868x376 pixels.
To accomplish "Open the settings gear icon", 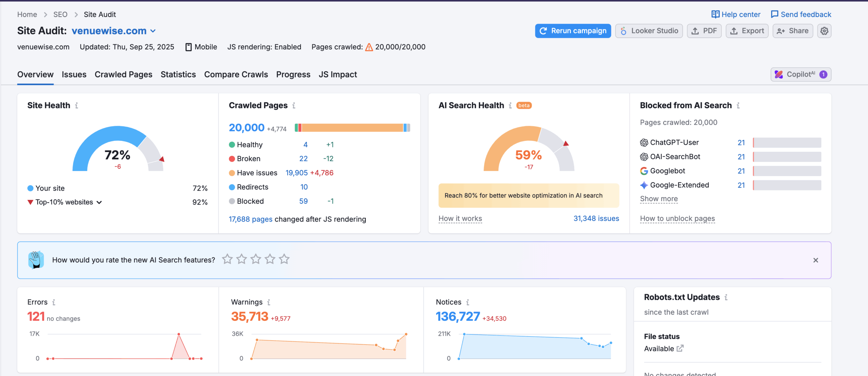I will (824, 31).
